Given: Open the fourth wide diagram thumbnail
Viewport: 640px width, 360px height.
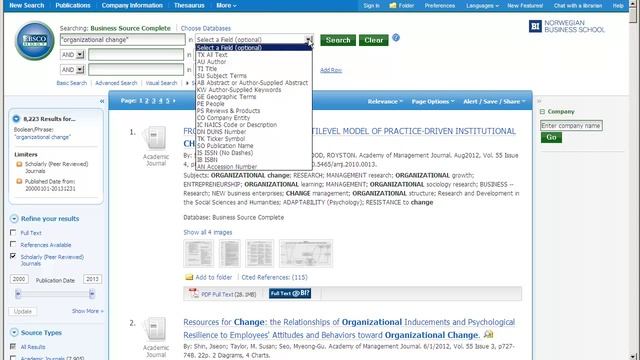Looking at the screenshot, I should (306, 253).
